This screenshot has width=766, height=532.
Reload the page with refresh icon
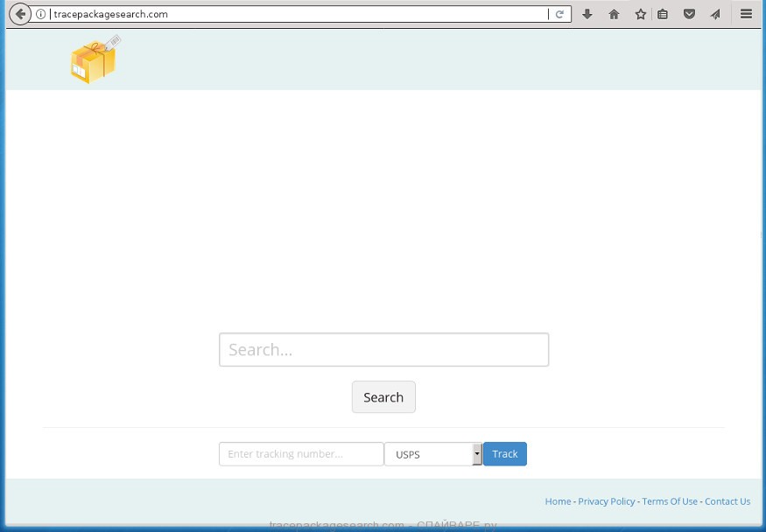559,14
